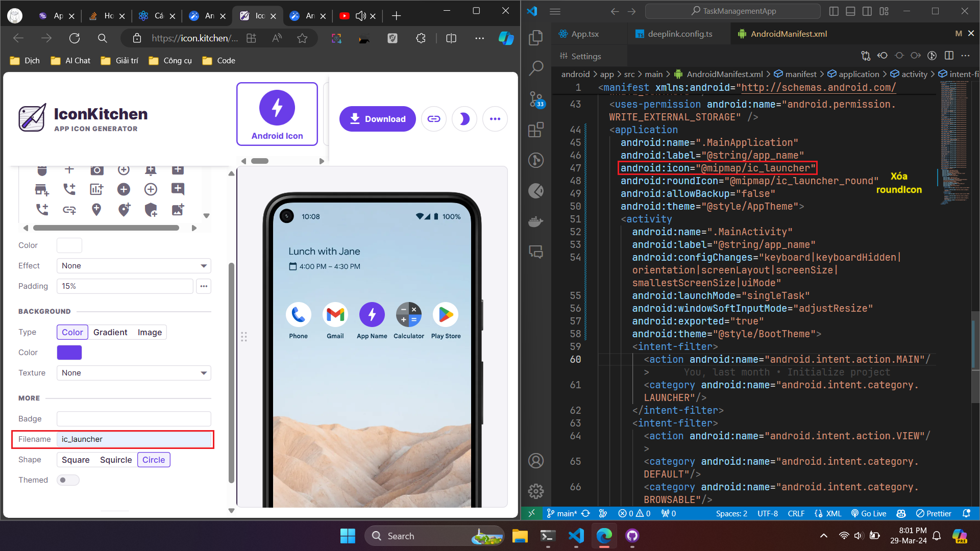The height and width of the screenshot is (551, 980).
Task: Select the add photo alternate icon
Action: 178,210
